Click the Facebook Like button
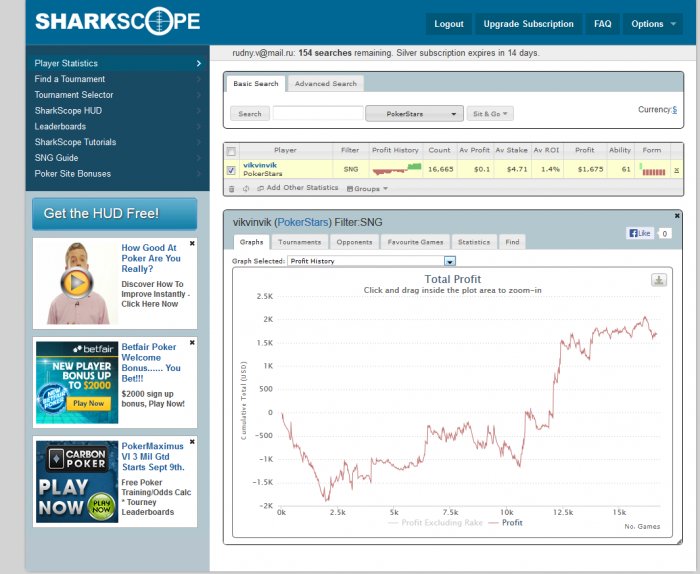The width and height of the screenshot is (700, 574). (x=640, y=233)
